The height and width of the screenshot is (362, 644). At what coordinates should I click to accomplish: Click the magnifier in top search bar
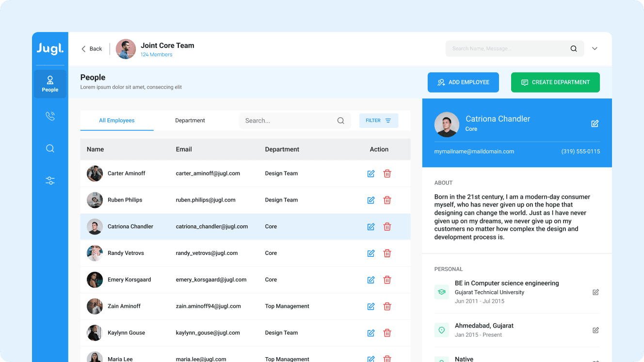574,48
